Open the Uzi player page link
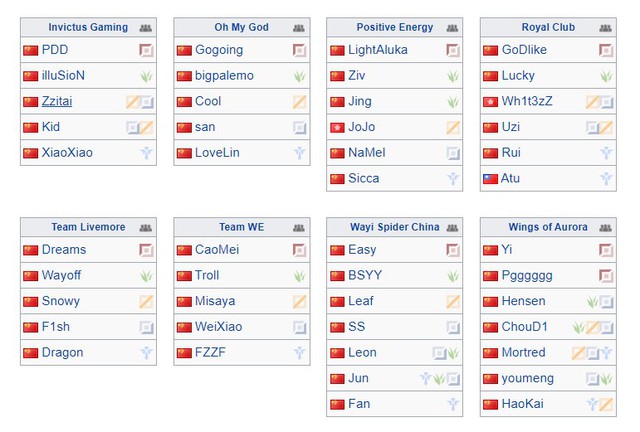640x432 pixels. (x=510, y=128)
